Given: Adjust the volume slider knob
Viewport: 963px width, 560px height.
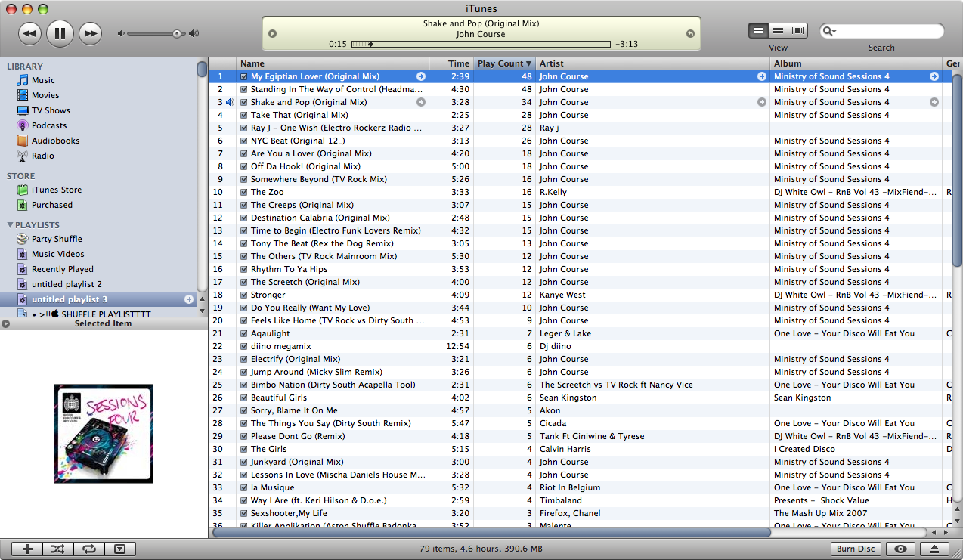Looking at the screenshot, I should click(x=177, y=33).
